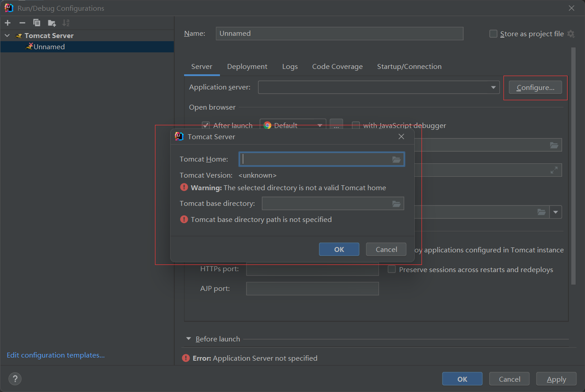The width and height of the screenshot is (585, 392).
Task: Collapse the Tomcat Server tree node
Action: point(7,35)
